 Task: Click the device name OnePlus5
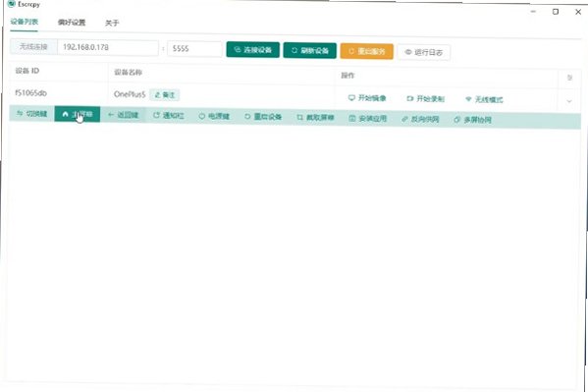(130, 94)
